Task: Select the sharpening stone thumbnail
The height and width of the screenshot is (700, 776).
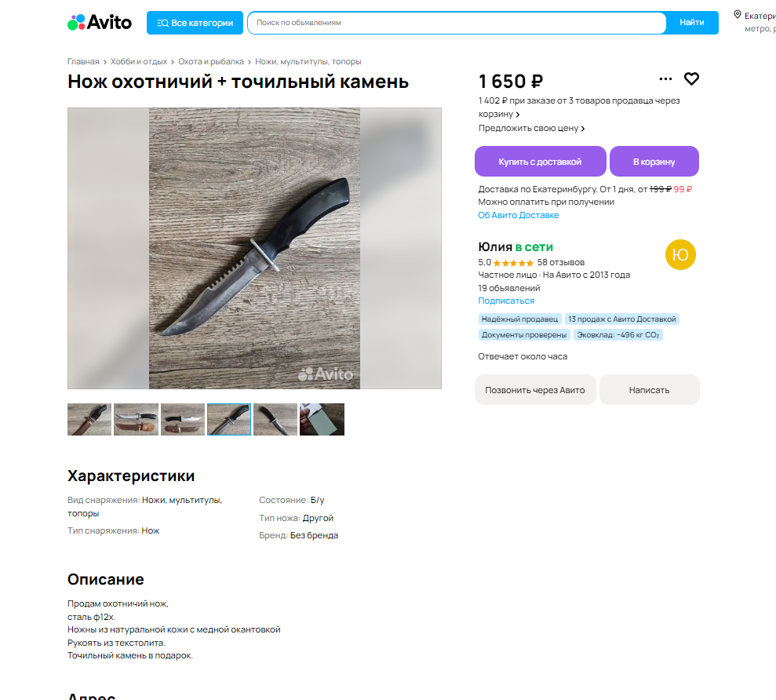Action: click(x=322, y=419)
